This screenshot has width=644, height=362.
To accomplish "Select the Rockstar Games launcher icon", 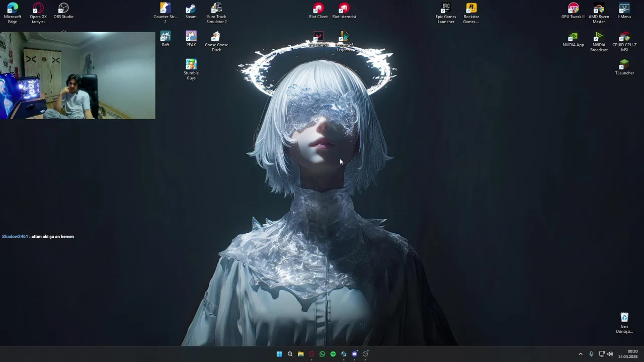I will [x=471, y=13].
